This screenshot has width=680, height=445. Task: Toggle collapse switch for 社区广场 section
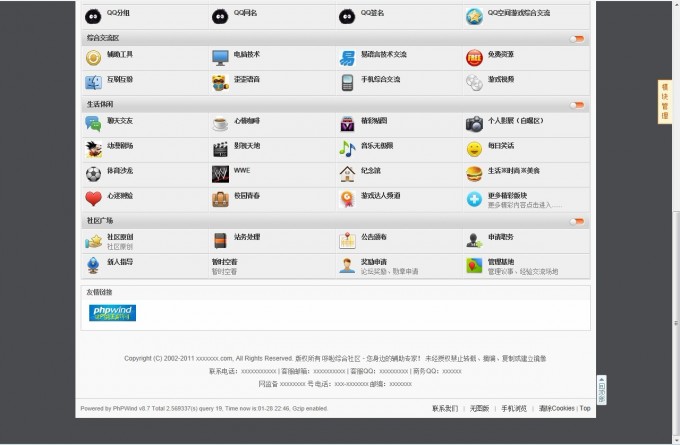(577, 222)
